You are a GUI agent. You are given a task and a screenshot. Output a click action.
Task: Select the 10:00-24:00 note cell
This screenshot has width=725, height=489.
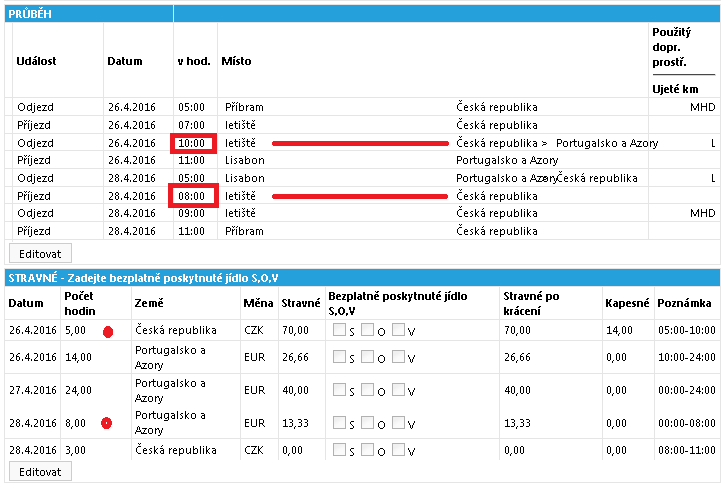point(687,357)
